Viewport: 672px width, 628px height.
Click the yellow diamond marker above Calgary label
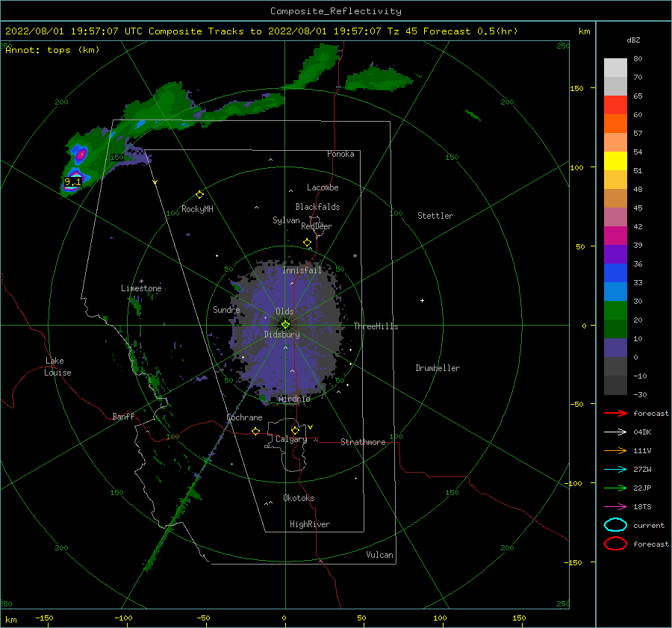(295, 430)
